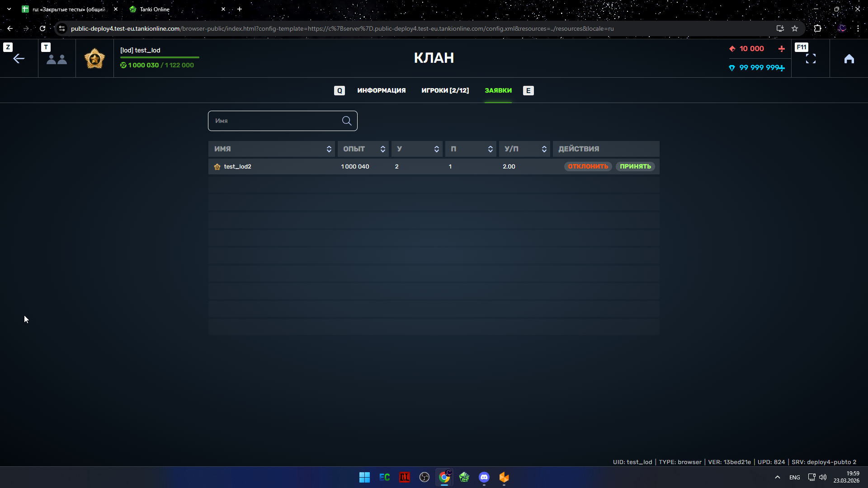The height and width of the screenshot is (488, 868).
Task: Bookmark page with the star icon
Action: point(794,28)
